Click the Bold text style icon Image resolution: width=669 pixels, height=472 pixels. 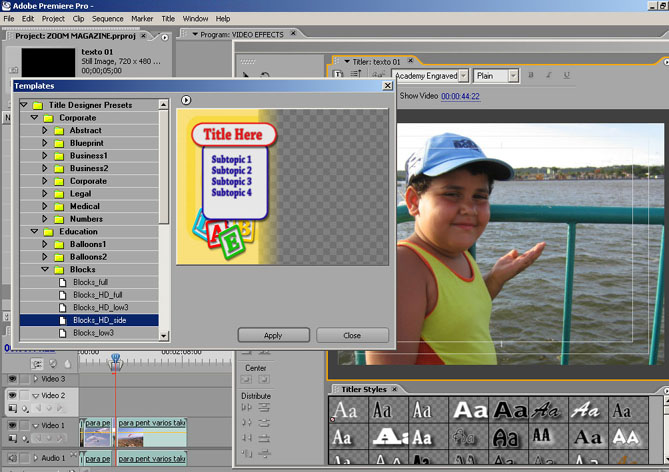click(529, 76)
